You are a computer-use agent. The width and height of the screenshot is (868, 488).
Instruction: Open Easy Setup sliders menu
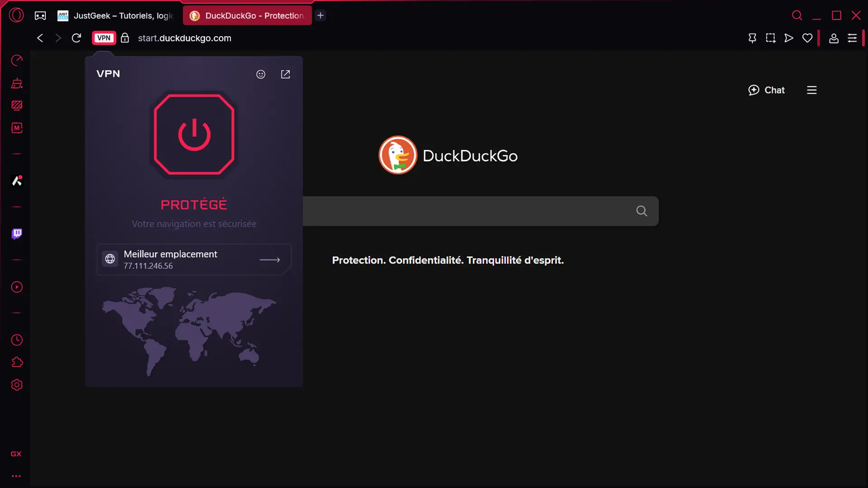pyautogui.click(x=852, y=38)
